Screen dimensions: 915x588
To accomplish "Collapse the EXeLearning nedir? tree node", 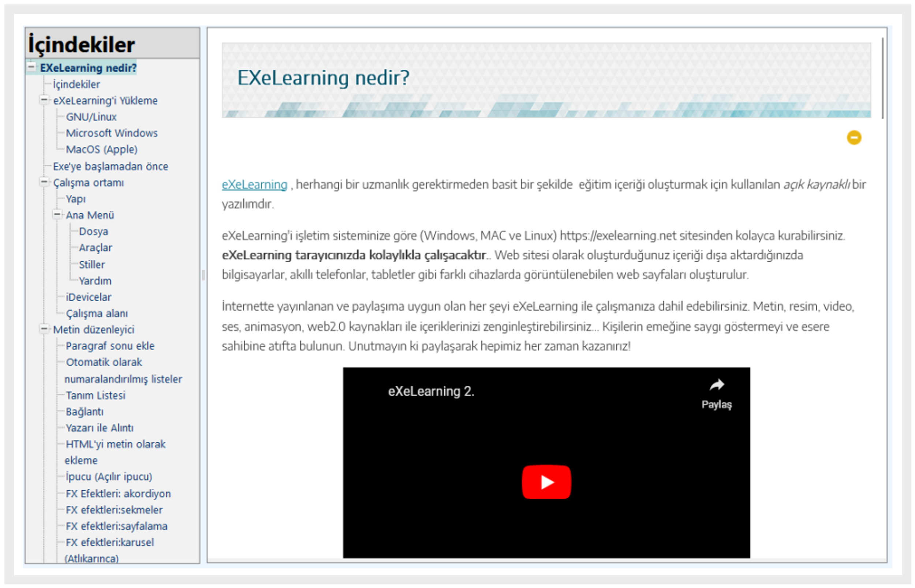I will pyautogui.click(x=32, y=67).
